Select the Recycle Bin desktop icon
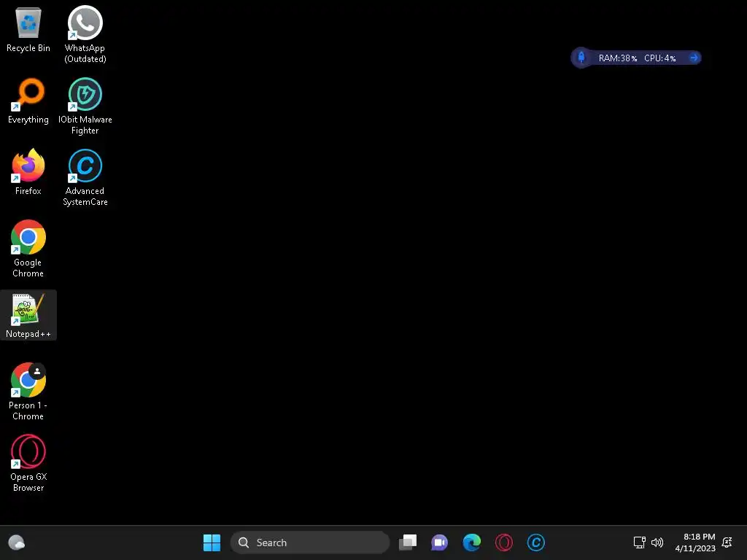747x560 pixels. tap(28, 29)
